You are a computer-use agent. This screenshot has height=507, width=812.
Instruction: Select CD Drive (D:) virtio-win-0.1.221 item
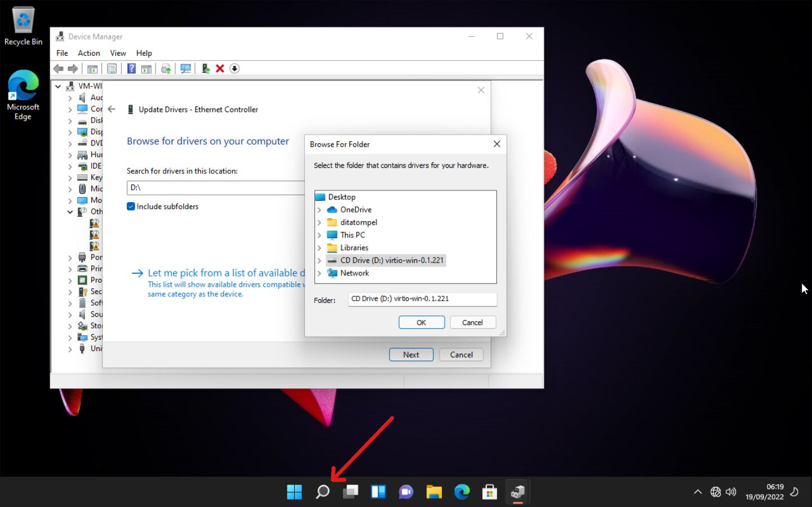pyautogui.click(x=392, y=260)
